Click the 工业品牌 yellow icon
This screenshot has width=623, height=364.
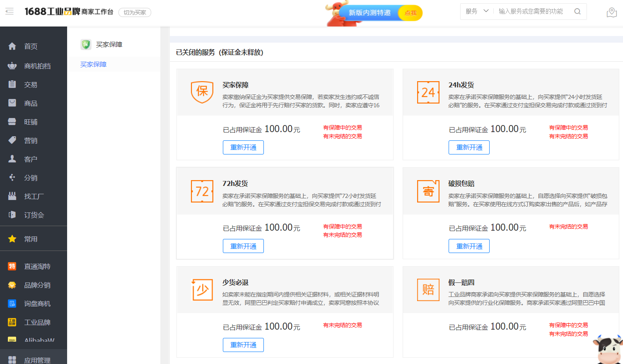12,322
